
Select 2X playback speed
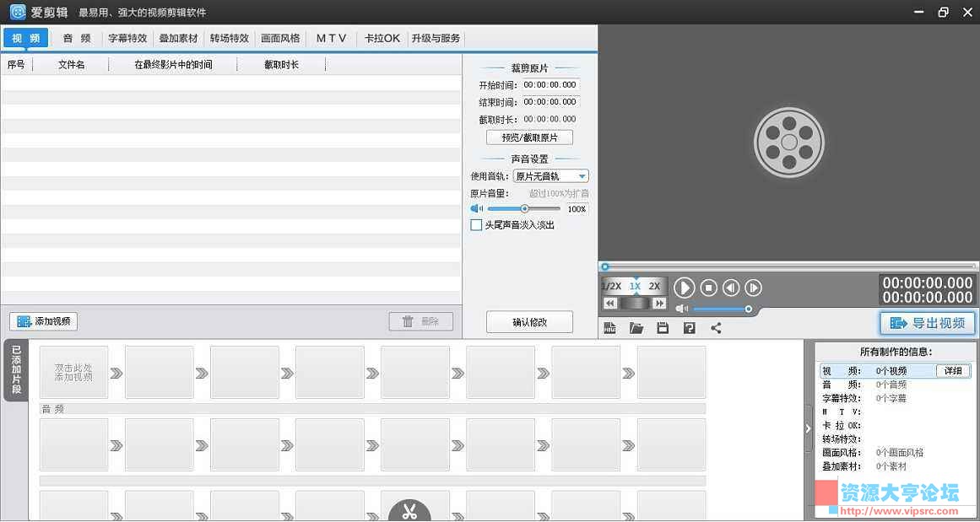[654, 286]
